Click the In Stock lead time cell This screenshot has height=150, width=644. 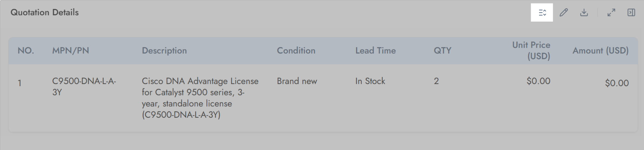(370, 81)
